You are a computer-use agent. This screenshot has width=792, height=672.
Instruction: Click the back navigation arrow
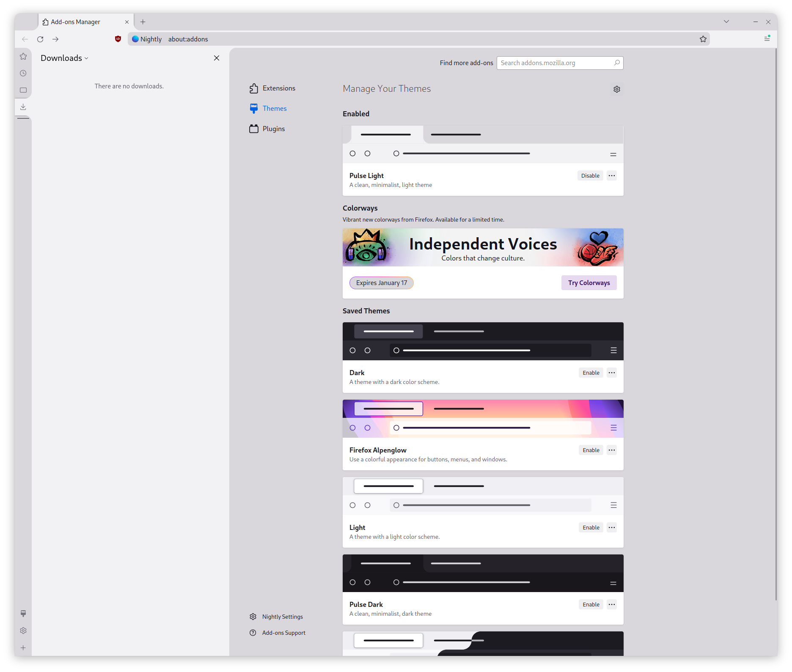click(x=25, y=39)
